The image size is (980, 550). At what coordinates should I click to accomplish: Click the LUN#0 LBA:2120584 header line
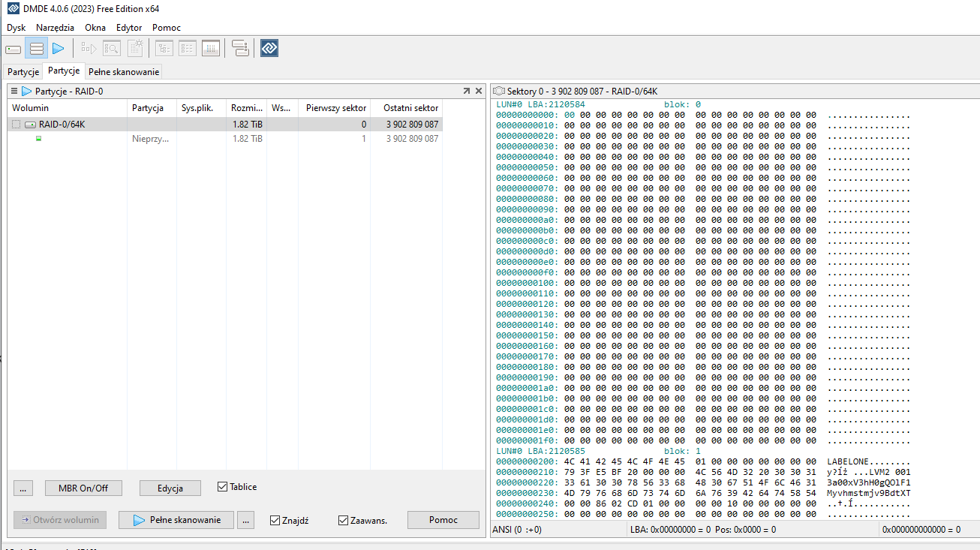point(540,104)
